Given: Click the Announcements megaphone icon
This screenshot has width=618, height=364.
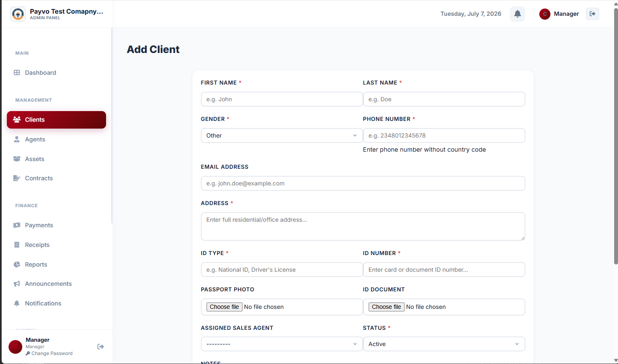Looking at the screenshot, I should click(x=17, y=284).
